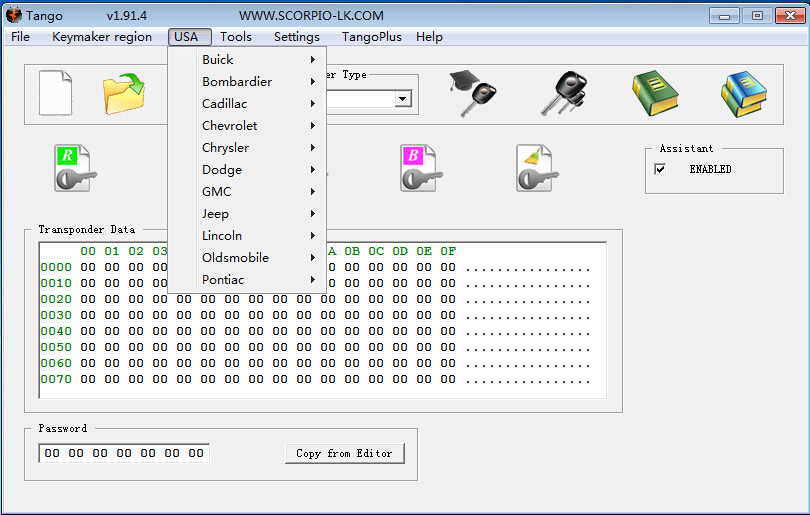810x515 pixels.
Task: Open the single green book icon
Action: click(655, 93)
